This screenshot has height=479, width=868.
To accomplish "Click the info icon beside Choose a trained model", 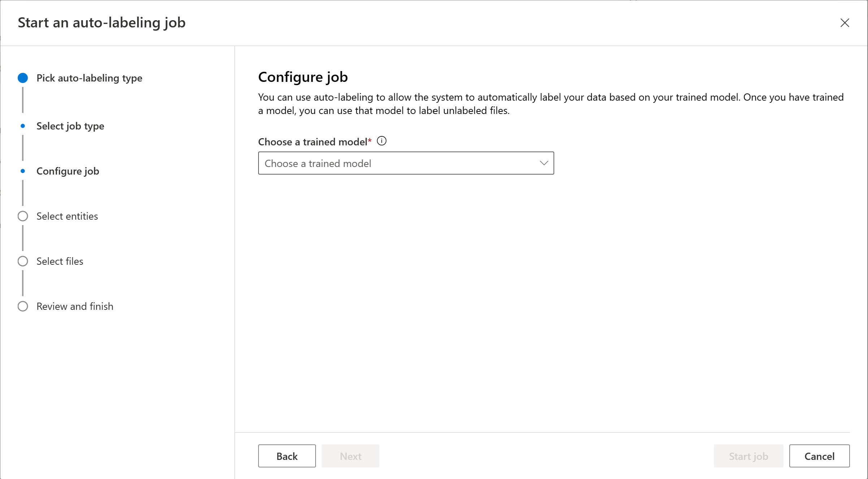I will coord(382,141).
